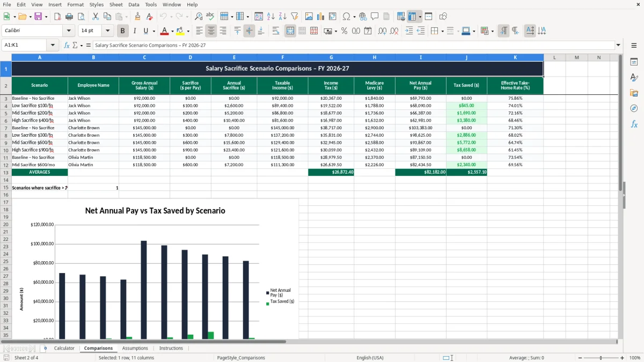Click the Export as PDF icon
The height and width of the screenshot is (362, 644).
(x=57, y=17)
